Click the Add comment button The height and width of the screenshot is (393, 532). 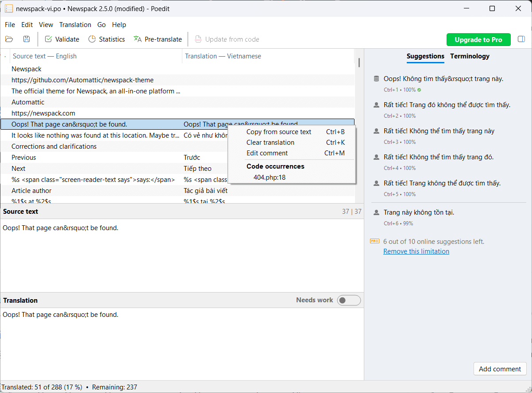[x=500, y=369]
